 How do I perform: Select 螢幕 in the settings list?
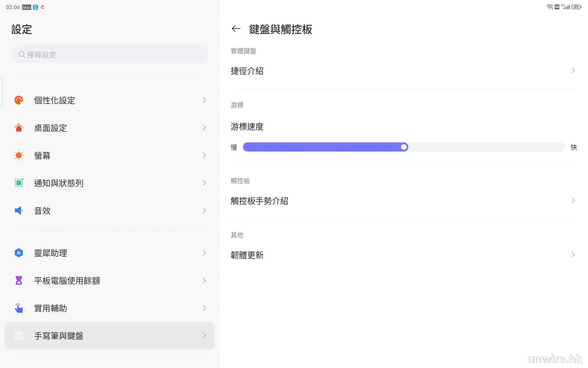coord(110,155)
